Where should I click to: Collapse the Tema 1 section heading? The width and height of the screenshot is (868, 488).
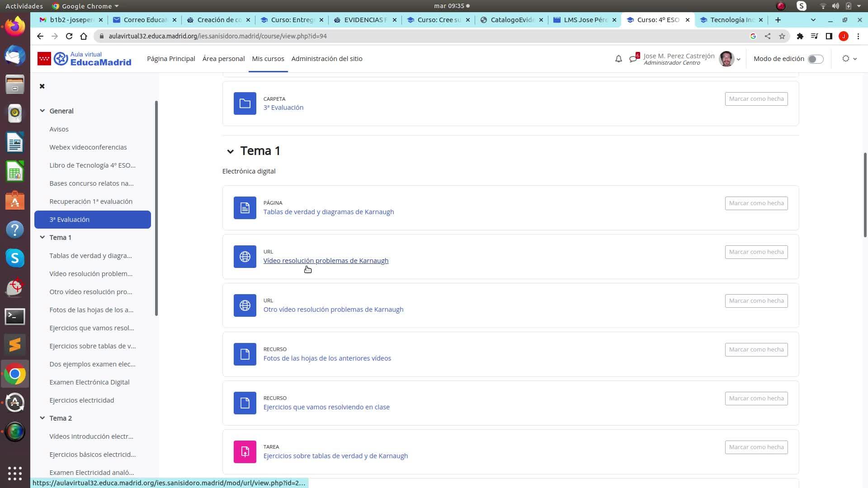[x=230, y=151]
